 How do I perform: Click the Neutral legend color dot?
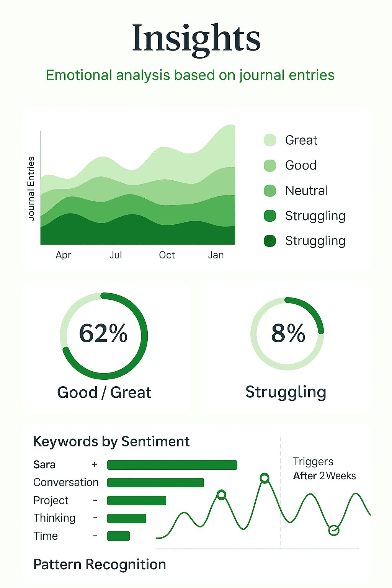[x=270, y=191]
